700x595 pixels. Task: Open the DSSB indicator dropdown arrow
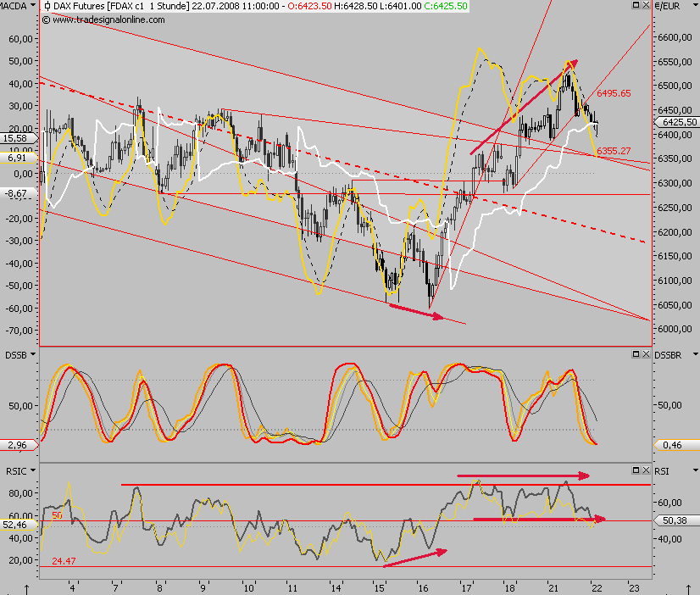coord(32,354)
